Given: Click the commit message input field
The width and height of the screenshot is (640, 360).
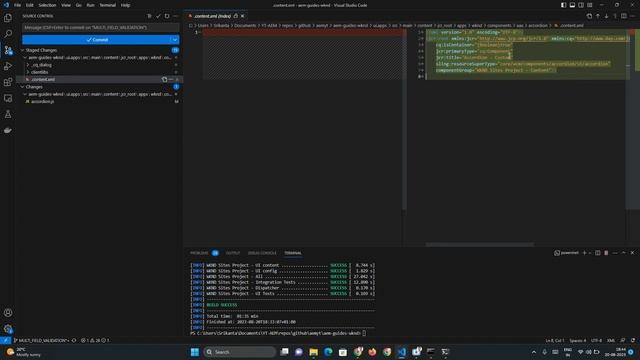Looking at the screenshot, I should [x=100, y=27].
